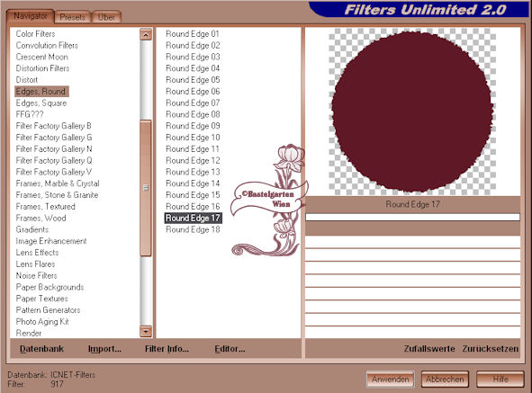Image resolution: width=532 pixels, height=393 pixels.
Task: Click Import... option
Action: (104, 349)
